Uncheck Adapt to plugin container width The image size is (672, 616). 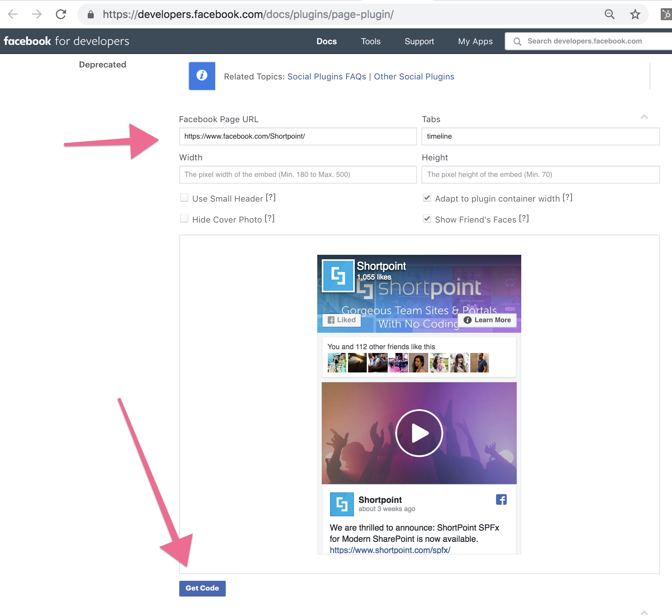[x=427, y=198]
